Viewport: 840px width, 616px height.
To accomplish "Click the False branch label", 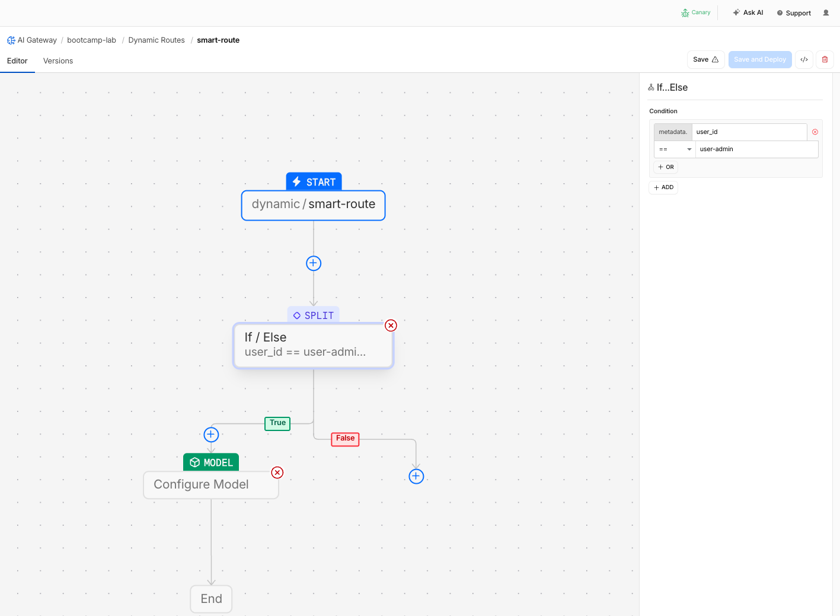I will pos(345,439).
